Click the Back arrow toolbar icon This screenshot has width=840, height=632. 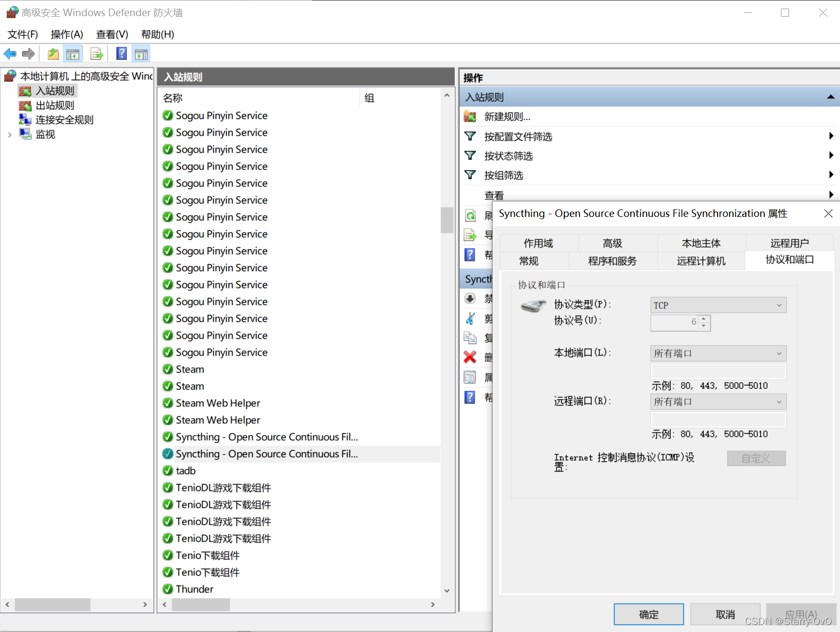coord(10,54)
